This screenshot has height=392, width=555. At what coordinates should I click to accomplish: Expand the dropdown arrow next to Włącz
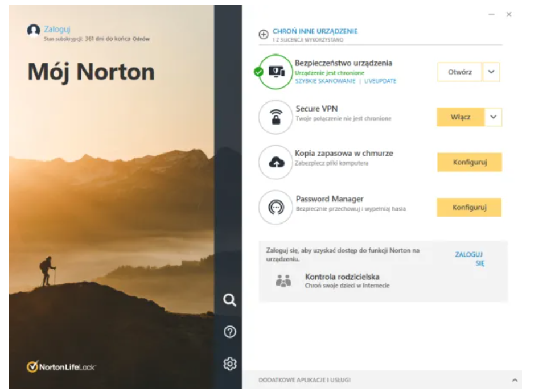click(x=493, y=117)
